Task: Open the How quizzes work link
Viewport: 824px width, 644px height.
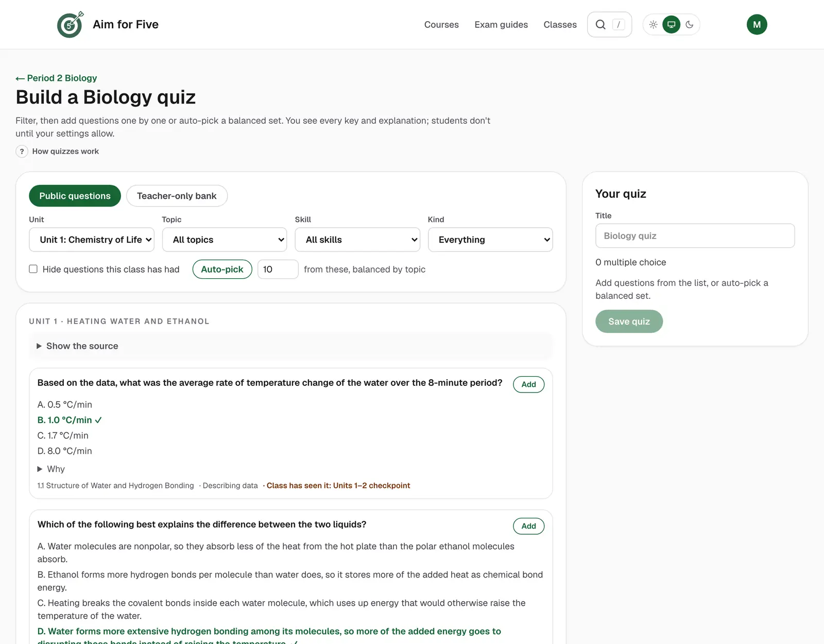Action: click(65, 151)
